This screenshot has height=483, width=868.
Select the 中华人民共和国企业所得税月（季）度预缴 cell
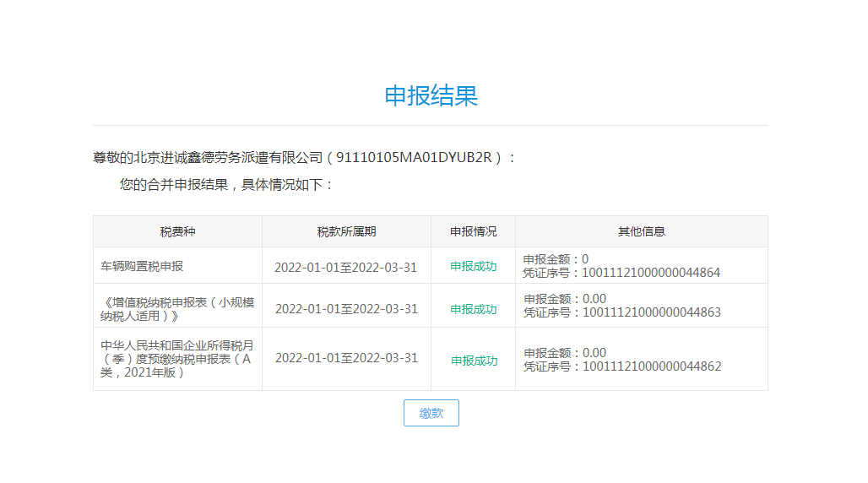177,359
